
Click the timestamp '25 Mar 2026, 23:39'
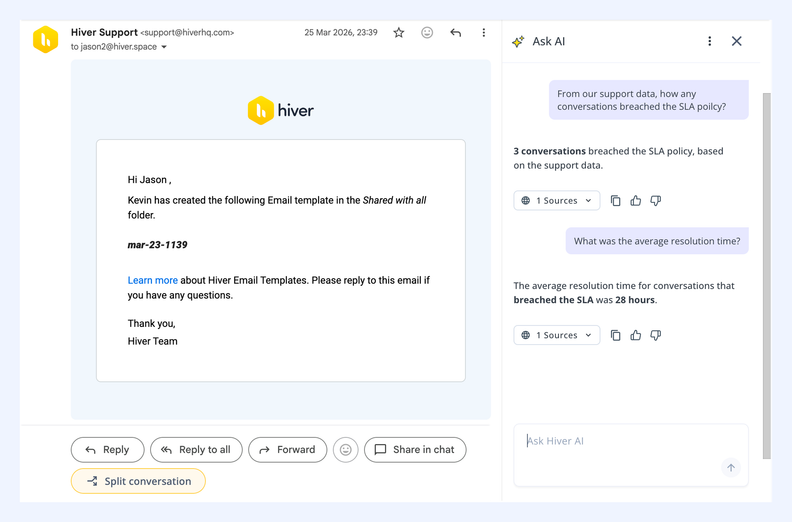pos(341,32)
